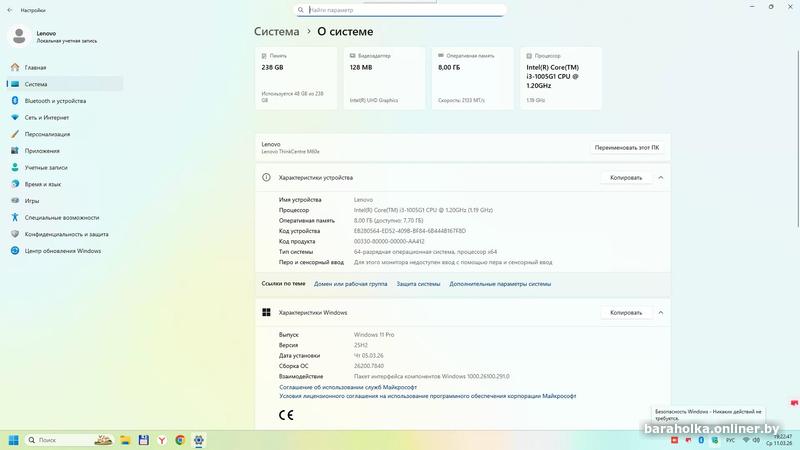Copy Windows specs with Копировать button
Screen dimensions: 800x450
click(x=626, y=313)
